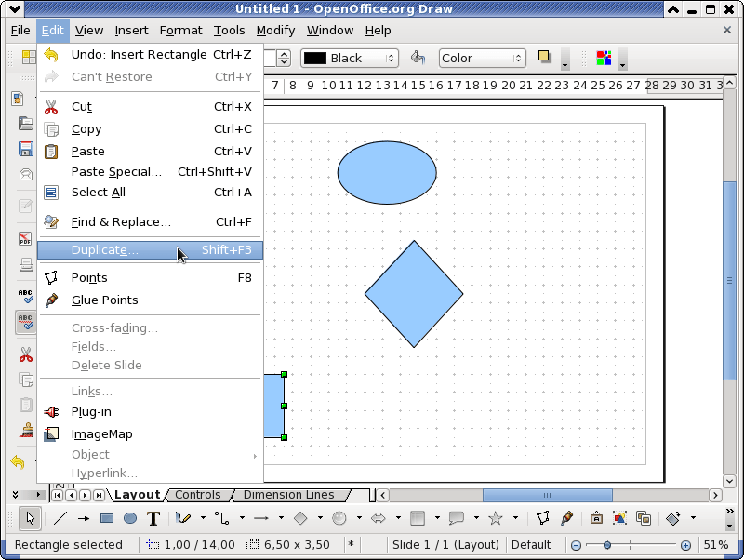This screenshot has width=744, height=560.
Task: Select the Callouts tool
Action: click(x=457, y=518)
